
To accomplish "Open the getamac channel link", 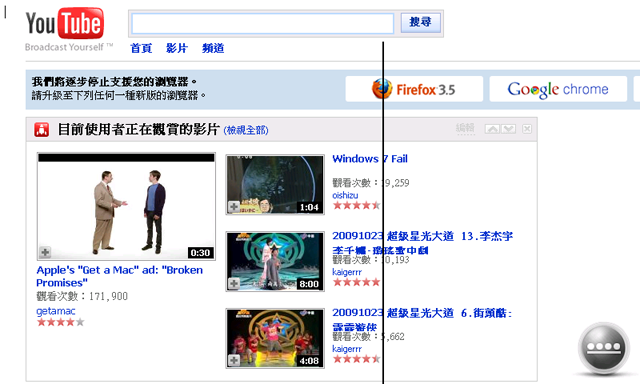I will [x=56, y=311].
